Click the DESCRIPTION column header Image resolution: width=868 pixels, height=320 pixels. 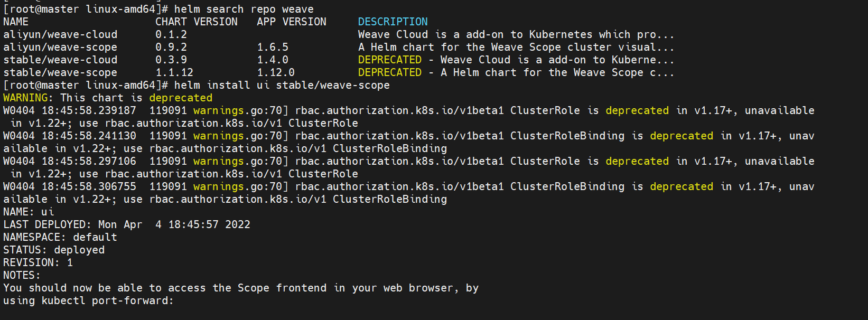(393, 22)
